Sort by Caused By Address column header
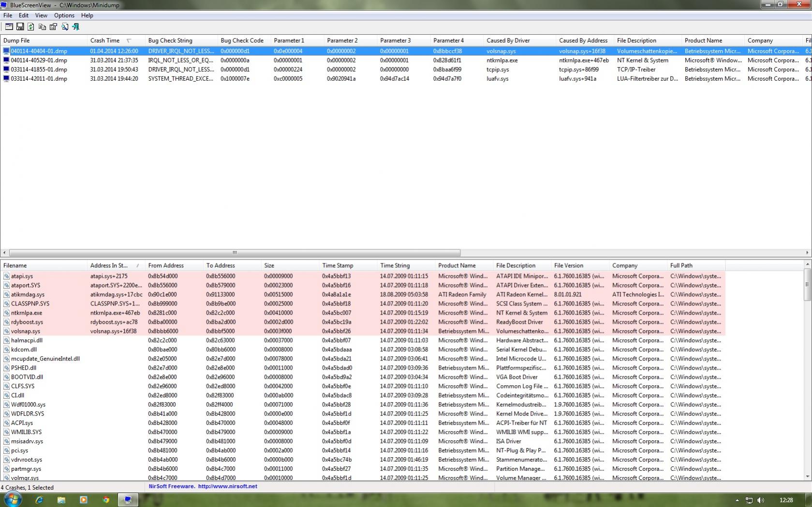 pyautogui.click(x=585, y=41)
